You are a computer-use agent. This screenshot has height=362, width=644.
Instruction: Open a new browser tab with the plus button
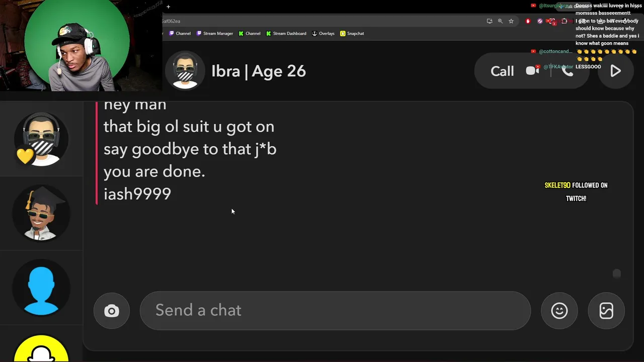pyautogui.click(x=168, y=7)
